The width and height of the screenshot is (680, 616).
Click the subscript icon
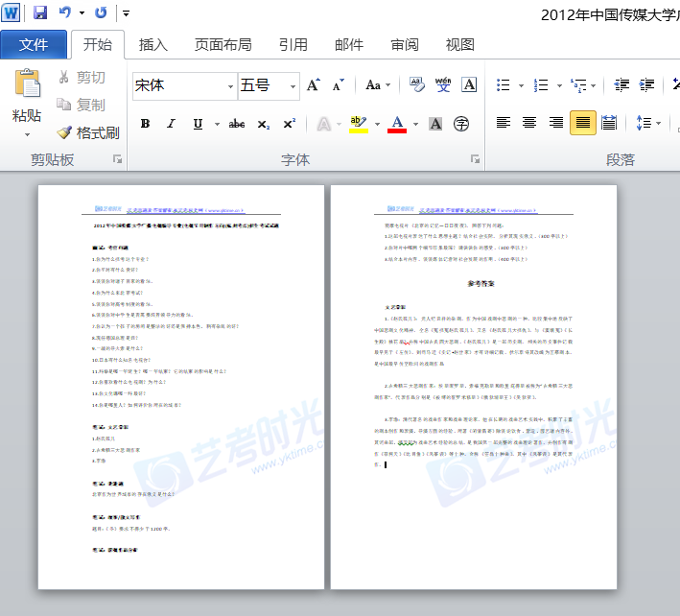pyautogui.click(x=263, y=124)
